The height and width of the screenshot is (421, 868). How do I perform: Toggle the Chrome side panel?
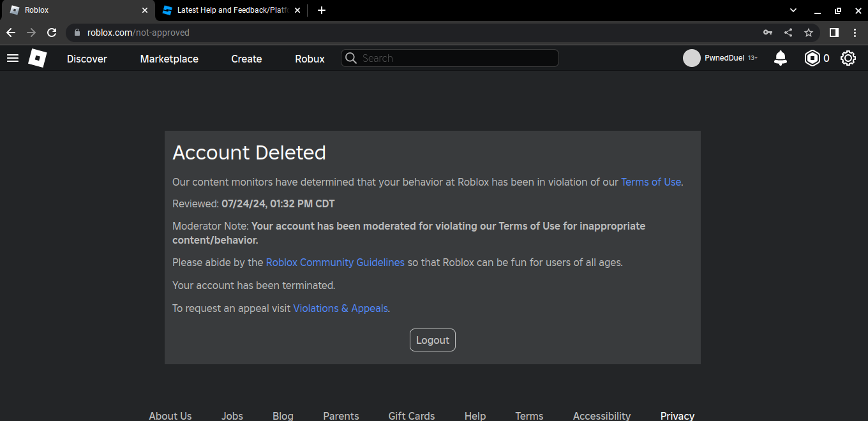click(834, 33)
